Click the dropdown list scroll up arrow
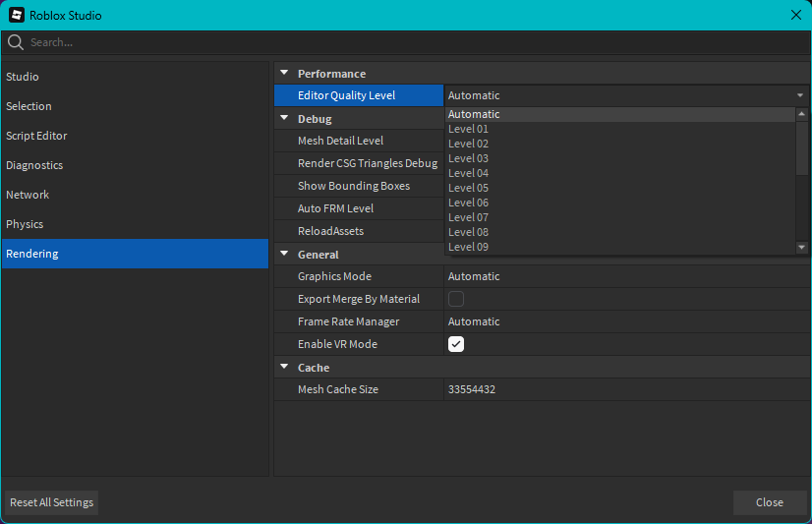The height and width of the screenshot is (524, 812). click(x=801, y=113)
